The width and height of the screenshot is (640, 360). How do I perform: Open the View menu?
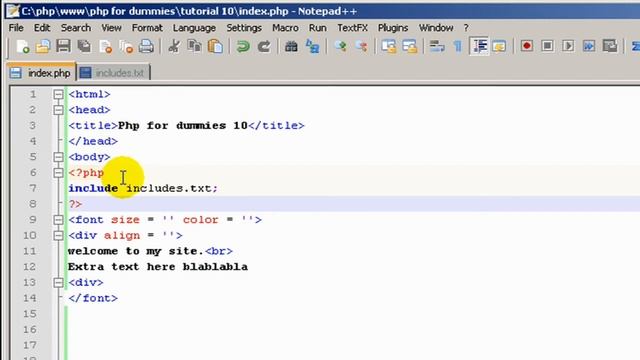tap(111, 28)
